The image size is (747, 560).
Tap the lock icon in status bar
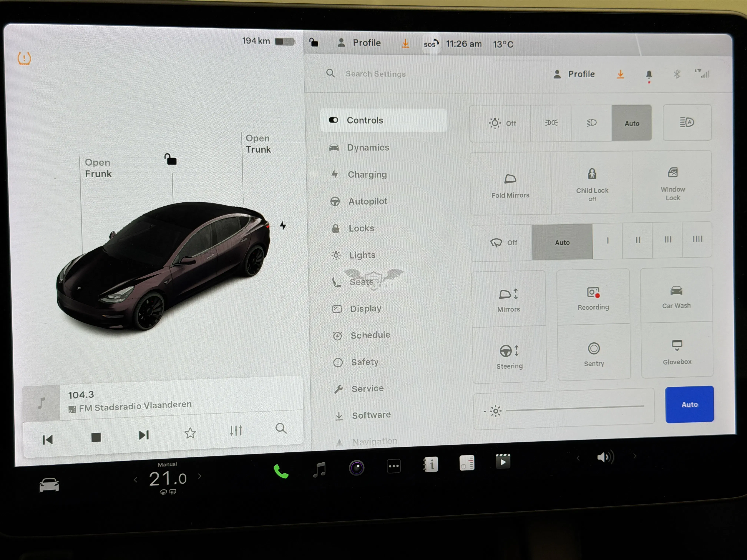[314, 43]
